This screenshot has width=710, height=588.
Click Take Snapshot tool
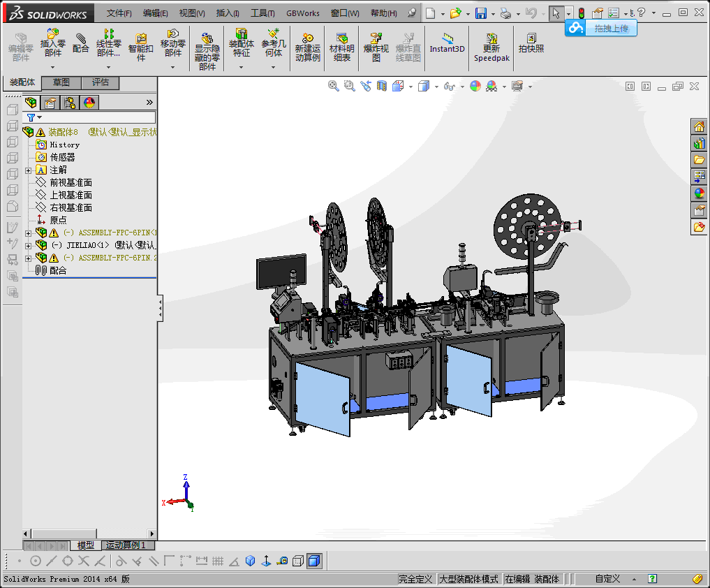[x=531, y=43]
